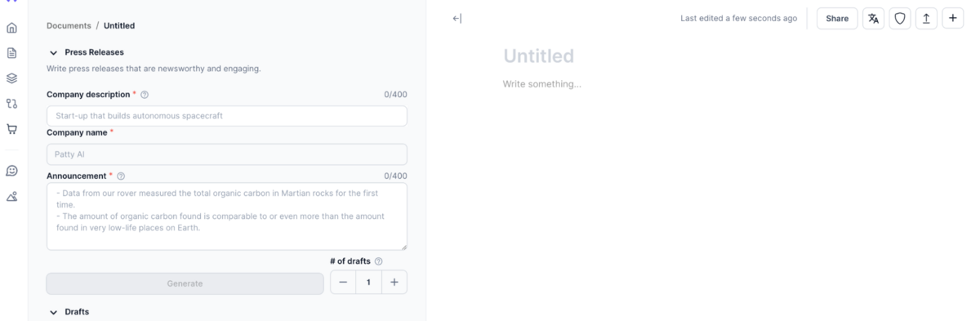Go to Documents breadcrumb link
This screenshot has height=321, width=980.
(69, 25)
